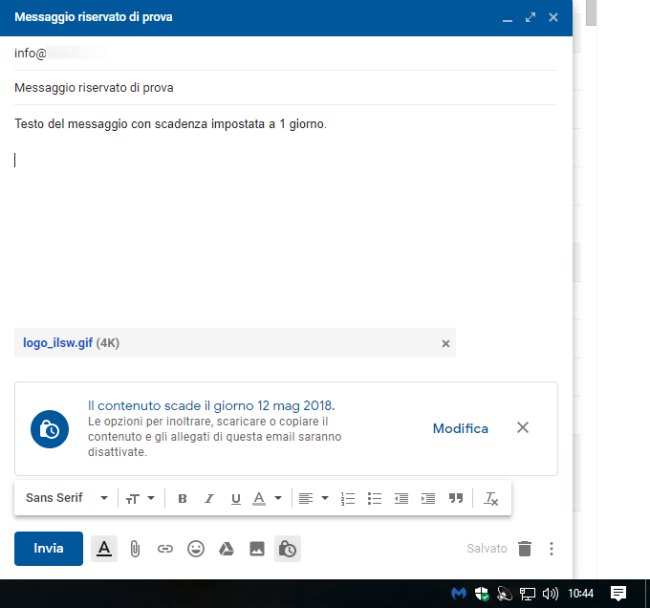Toggle confidential mode lock-clock icon in bottom toolbar
Viewport: 650px width, 608px height.
pyautogui.click(x=287, y=549)
